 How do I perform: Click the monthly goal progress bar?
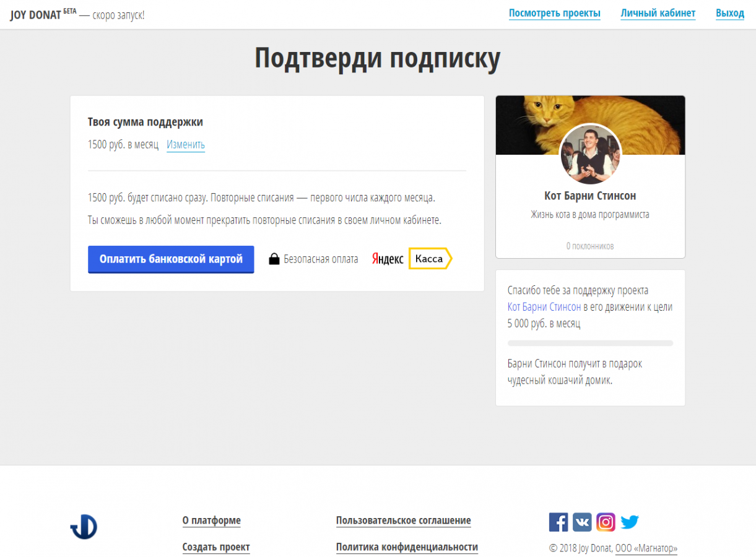pos(590,343)
